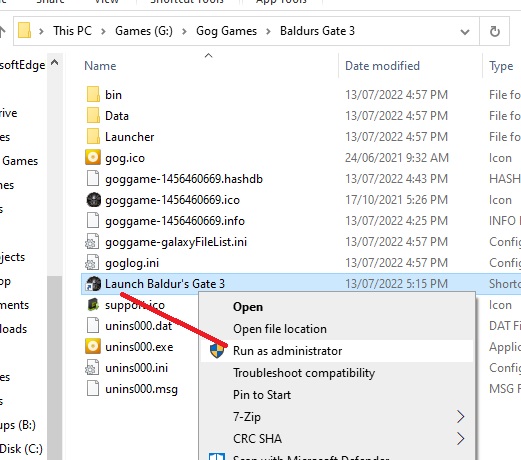
Task: Sort files by the Name column header
Action: coord(100,66)
